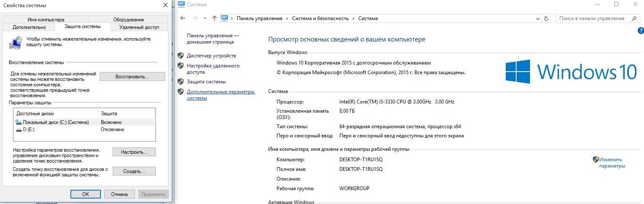Click the 'Создать...' button
The image size is (644, 204).
(x=134, y=171)
